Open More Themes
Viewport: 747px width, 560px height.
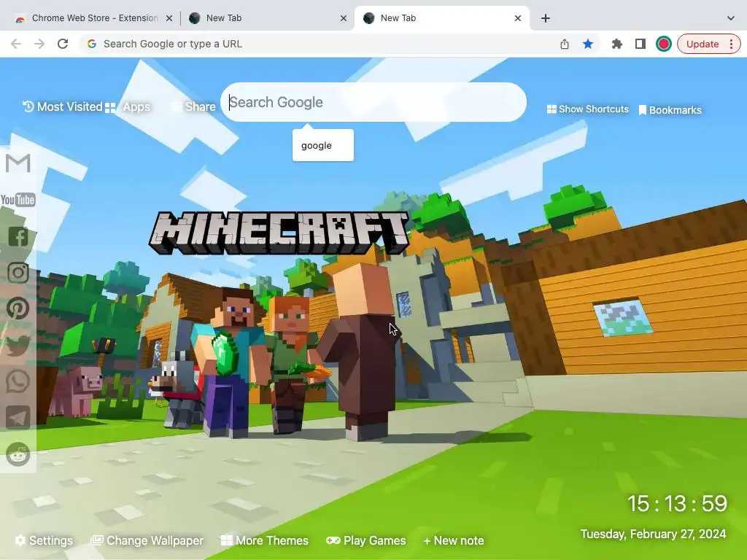pyautogui.click(x=265, y=540)
